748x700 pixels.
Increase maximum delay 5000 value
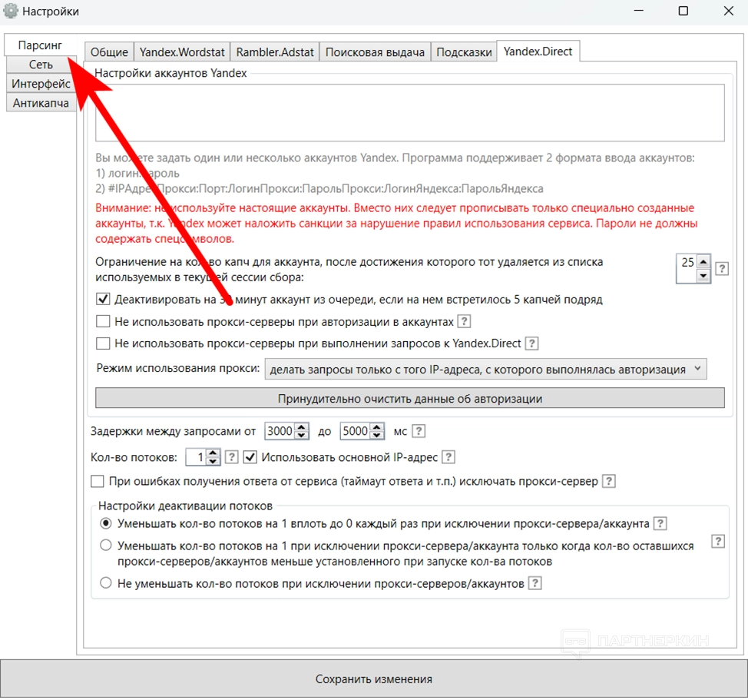[x=377, y=427]
